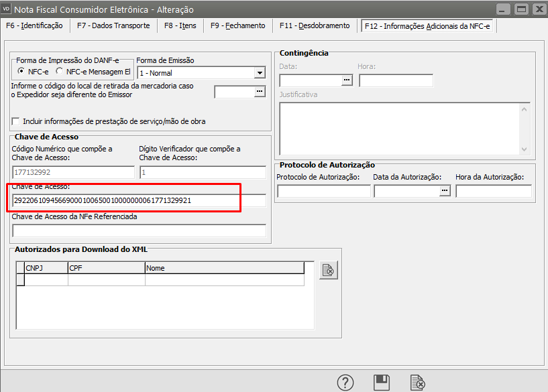Save the note with the floppy disk icon
The width and height of the screenshot is (548, 392).
pos(381,383)
